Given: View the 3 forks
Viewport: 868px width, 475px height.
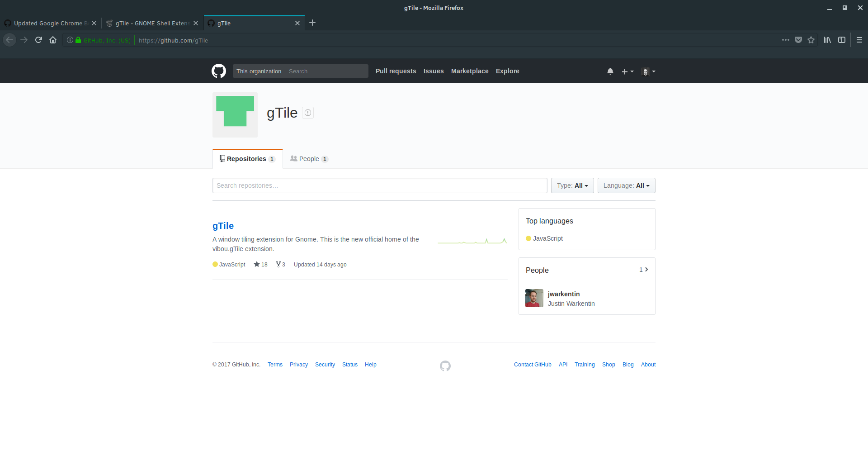Looking at the screenshot, I should [281, 265].
